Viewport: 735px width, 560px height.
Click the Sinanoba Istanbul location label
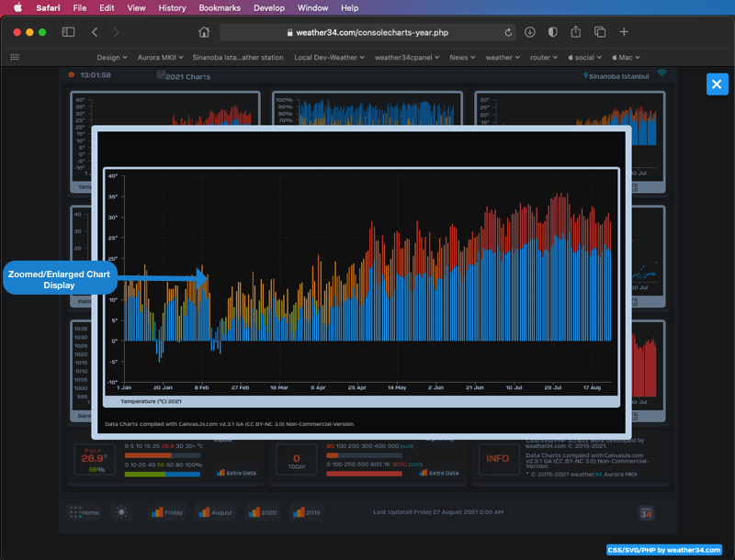pyautogui.click(x=616, y=76)
